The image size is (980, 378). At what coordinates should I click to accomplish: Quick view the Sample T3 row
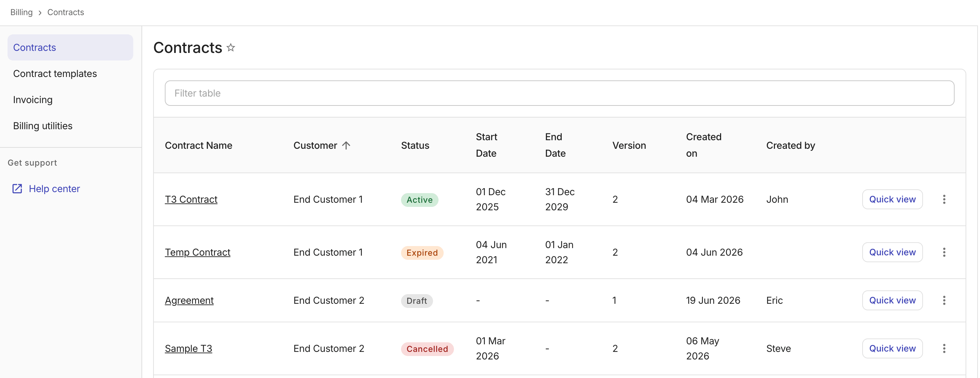coord(892,349)
